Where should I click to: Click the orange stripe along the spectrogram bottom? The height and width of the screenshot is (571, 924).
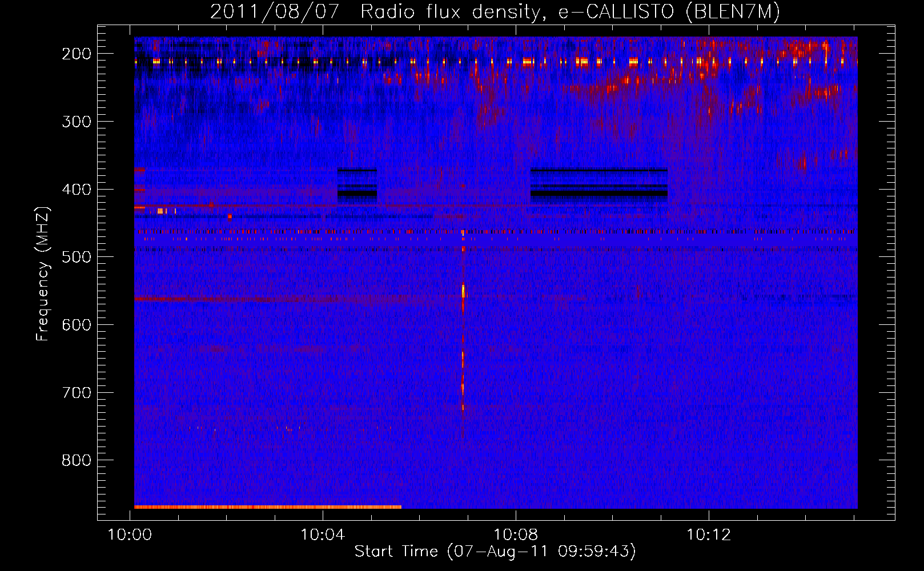268,506
